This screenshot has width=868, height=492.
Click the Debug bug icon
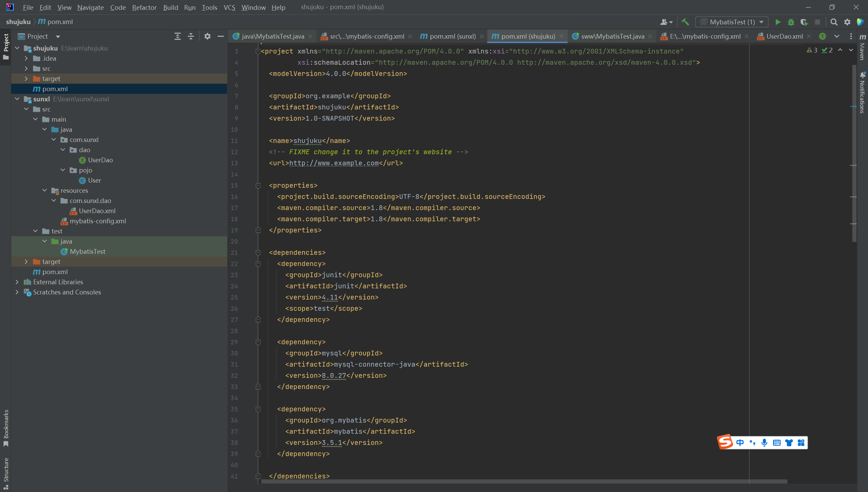[x=791, y=22]
